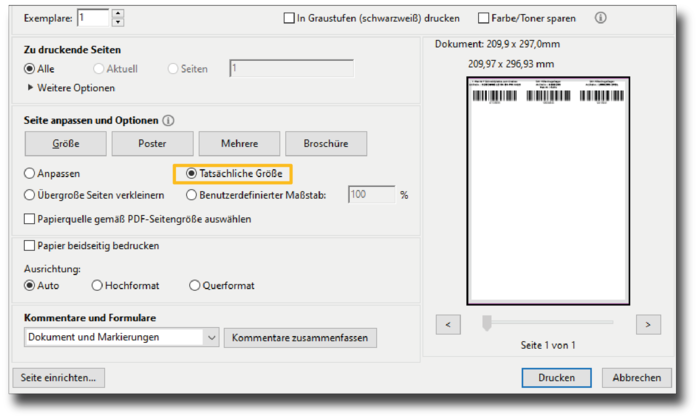Image resolution: width=700 pixels, height=418 pixels.
Task: Click the 209,97 x 296,93 mm text
Action: tap(511, 64)
